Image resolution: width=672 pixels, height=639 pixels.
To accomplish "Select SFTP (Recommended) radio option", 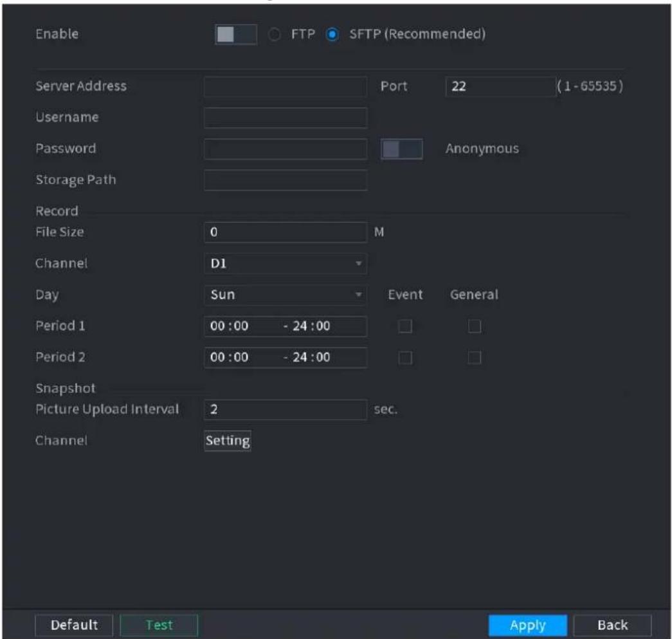I will pyautogui.click(x=332, y=34).
